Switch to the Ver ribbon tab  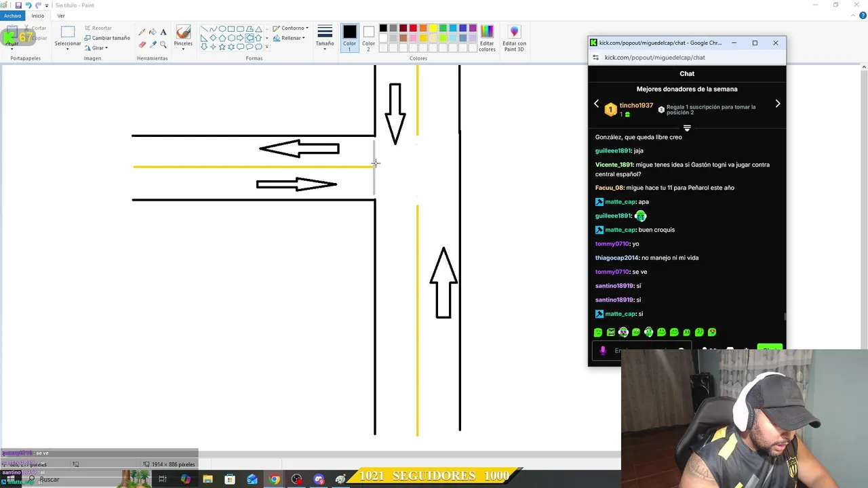pyautogui.click(x=61, y=16)
